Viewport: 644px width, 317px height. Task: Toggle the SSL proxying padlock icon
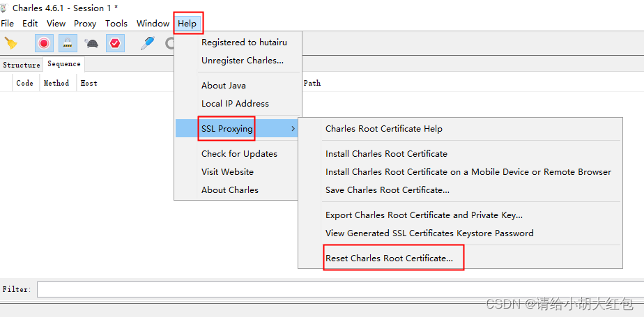[x=68, y=43]
